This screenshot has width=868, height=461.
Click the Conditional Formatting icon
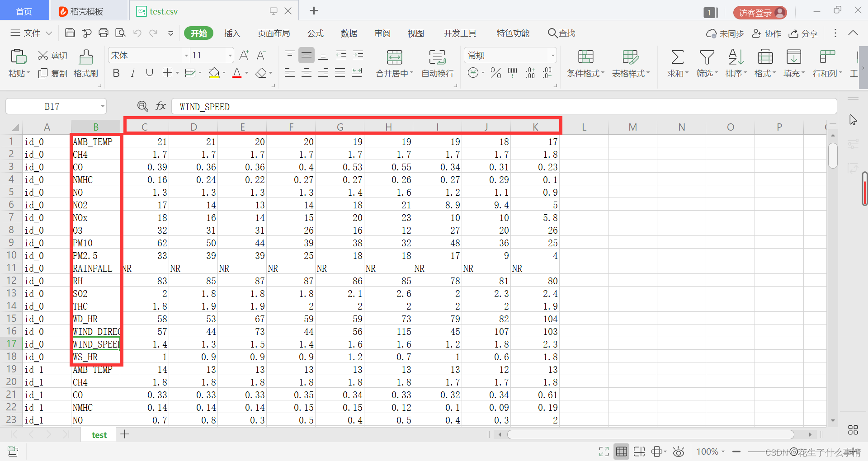585,57
